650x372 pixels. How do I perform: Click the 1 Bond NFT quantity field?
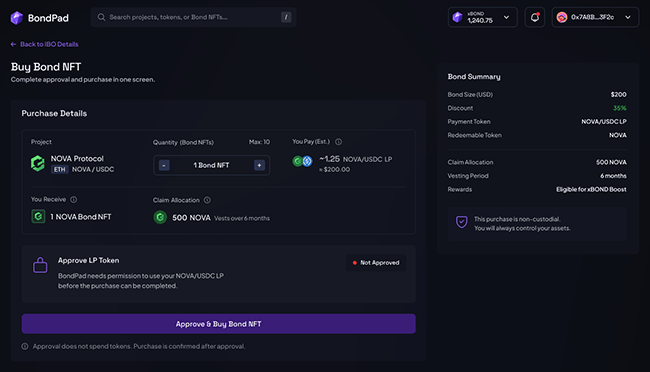[x=211, y=165]
